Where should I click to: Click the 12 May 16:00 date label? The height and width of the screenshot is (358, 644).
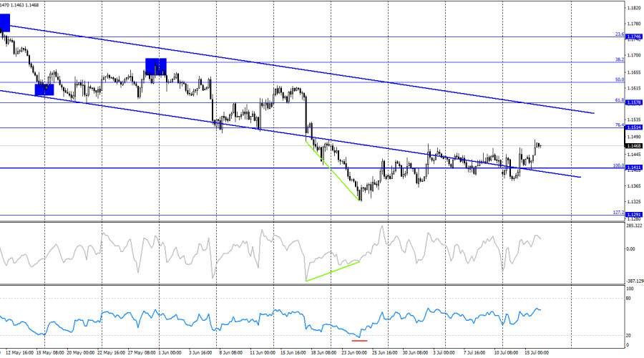tap(20, 353)
